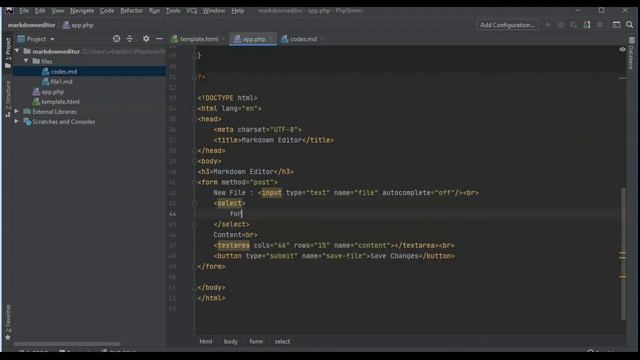Image resolution: width=640 pixels, height=360 pixels.
Task: Click markdowneditor in navigation bar
Action: (x=31, y=25)
